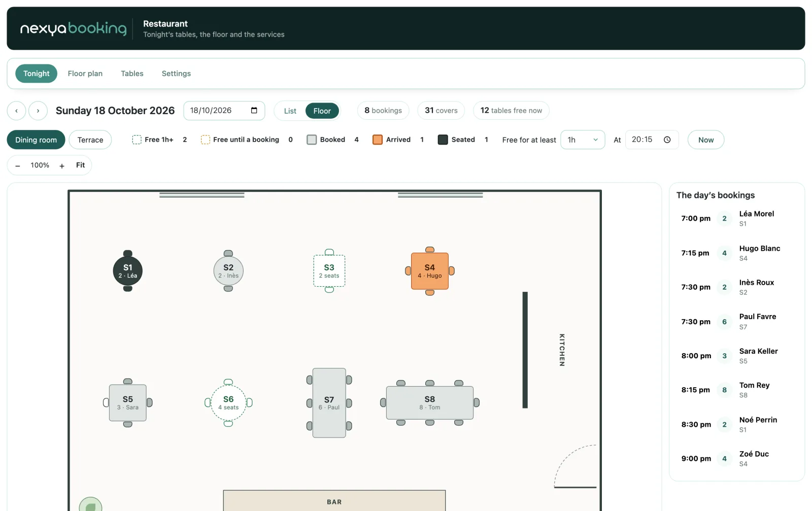The height and width of the screenshot is (511, 812).
Task: Open the Tables tab
Action: (x=132, y=74)
